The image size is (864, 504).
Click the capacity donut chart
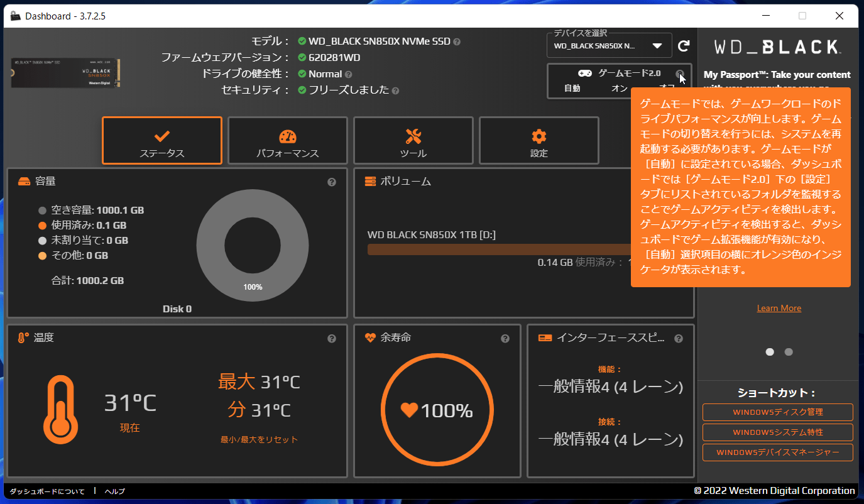pyautogui.click(x=253, y=246)
